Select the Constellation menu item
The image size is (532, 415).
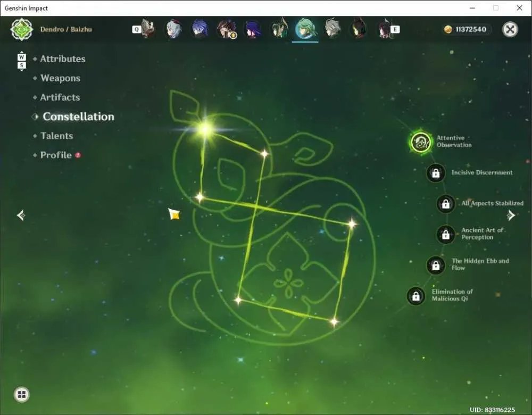(78, 117)
